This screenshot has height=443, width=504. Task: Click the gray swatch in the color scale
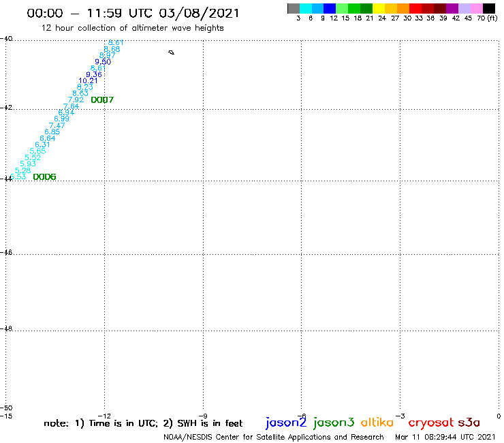pyautogui.click(x=294, y=8)
